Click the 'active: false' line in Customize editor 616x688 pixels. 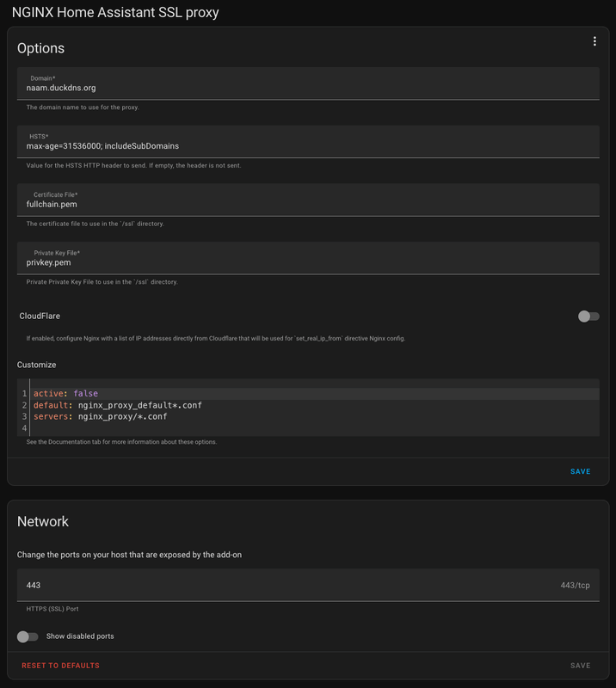pyautogui.click(x=66, y=394)
